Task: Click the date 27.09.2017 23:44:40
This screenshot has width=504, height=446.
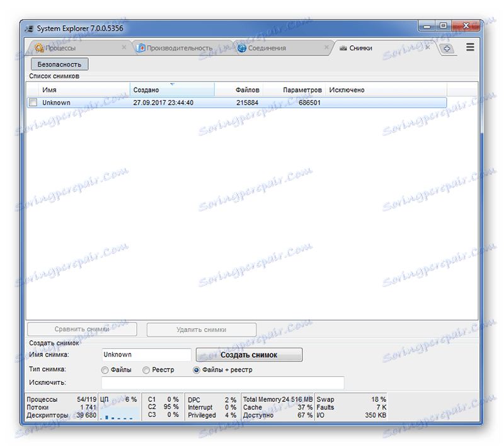Action: tap(163, 103)
